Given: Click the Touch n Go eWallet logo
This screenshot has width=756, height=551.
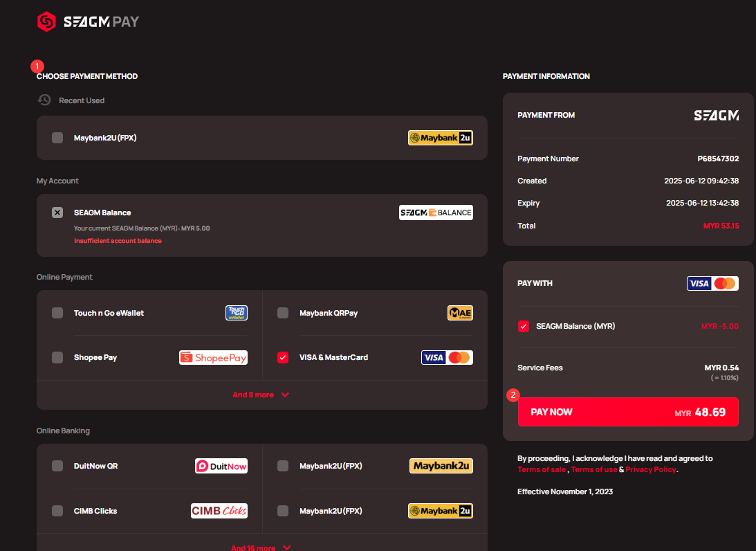Looking at the screenshot, I should [x=237, y=313].
